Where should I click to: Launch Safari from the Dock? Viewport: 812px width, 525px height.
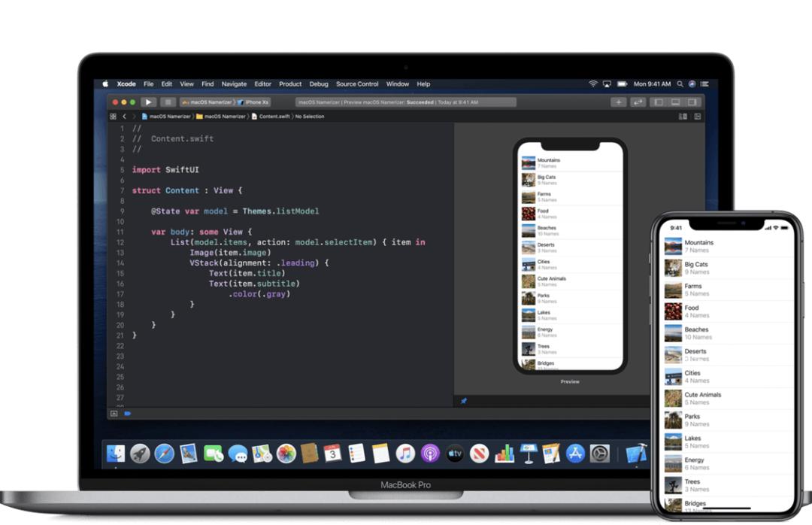pos(165,454)
